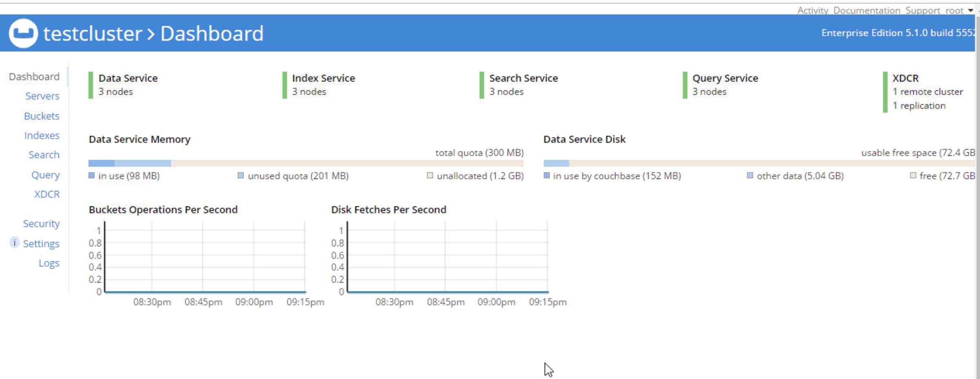Click the 'other data' legend square
Screen dimensions: 980x379
coord(750,175)
